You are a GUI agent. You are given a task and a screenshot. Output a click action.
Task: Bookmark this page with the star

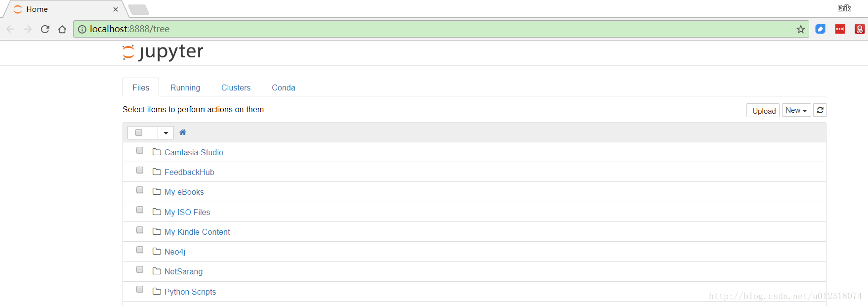pos(801,29)
